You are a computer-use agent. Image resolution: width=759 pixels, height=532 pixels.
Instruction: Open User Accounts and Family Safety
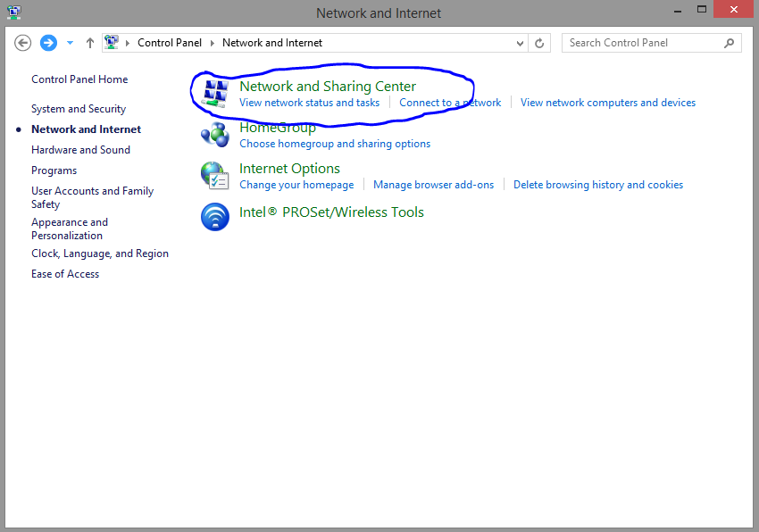pyautogui.click(x=93, y=197)
